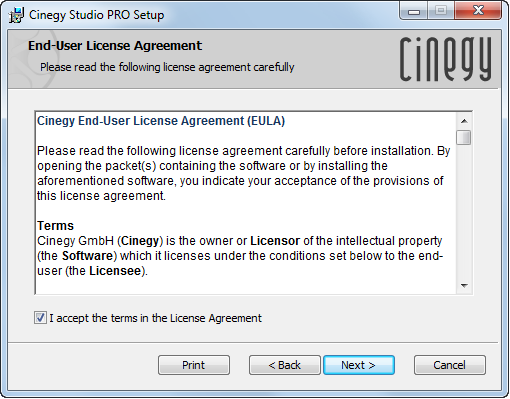510x399 pixels.
Task: Click the empty scrollbar track below the thumb
Action: pyautogui.click(x=464, y=212)
